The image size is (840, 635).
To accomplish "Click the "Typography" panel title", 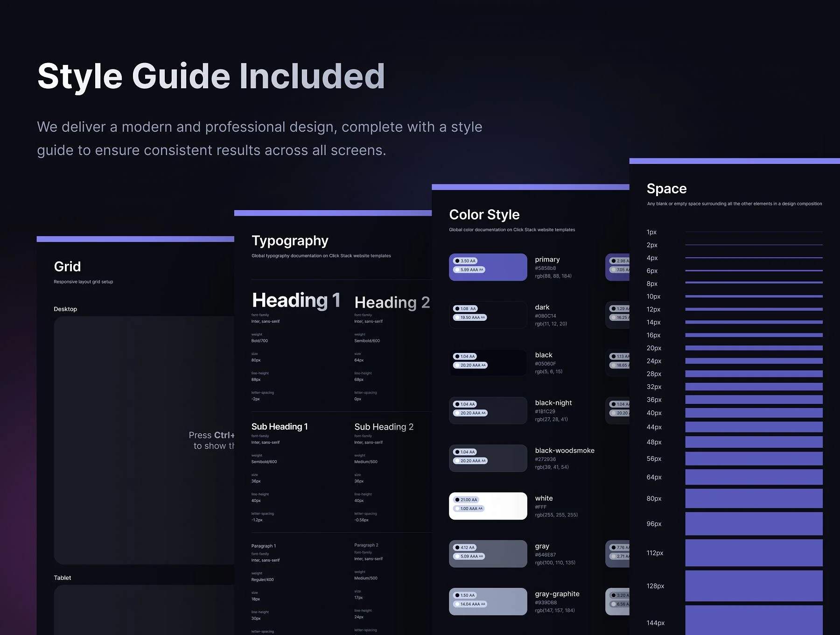I will click(x=290, y=241).
